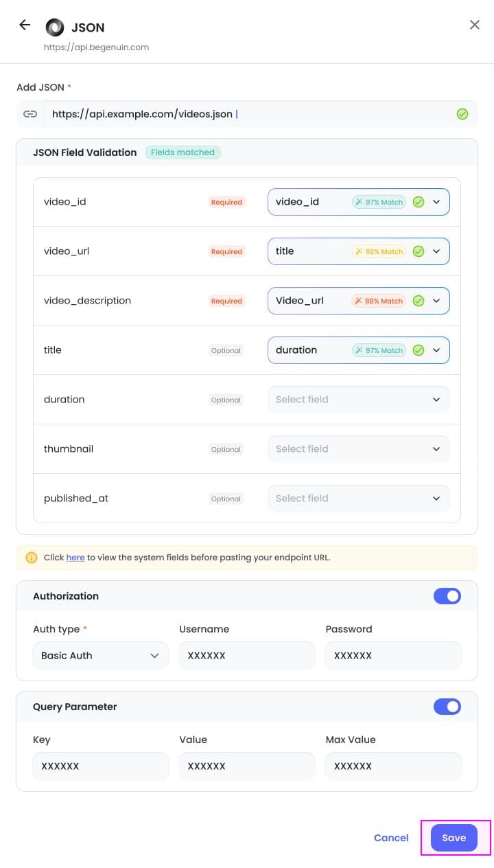494x868 pixels.
Task: Click the Cancel button
Action: (x=391, y=838)
